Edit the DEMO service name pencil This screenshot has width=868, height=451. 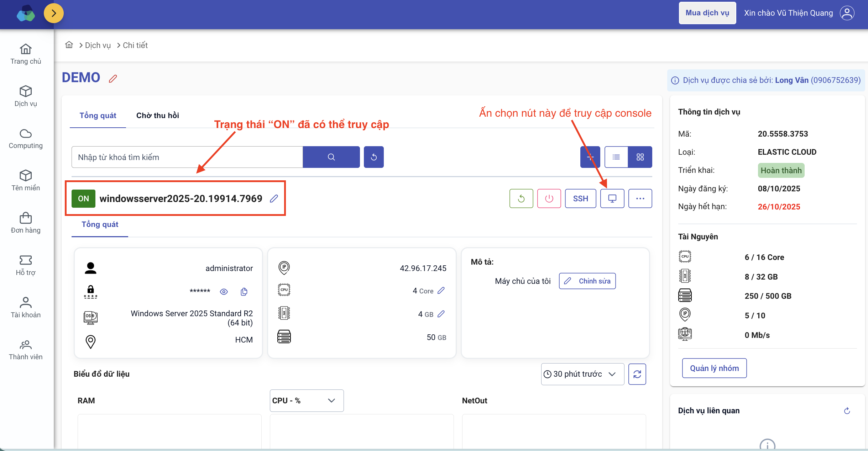(x=113, y=79)
